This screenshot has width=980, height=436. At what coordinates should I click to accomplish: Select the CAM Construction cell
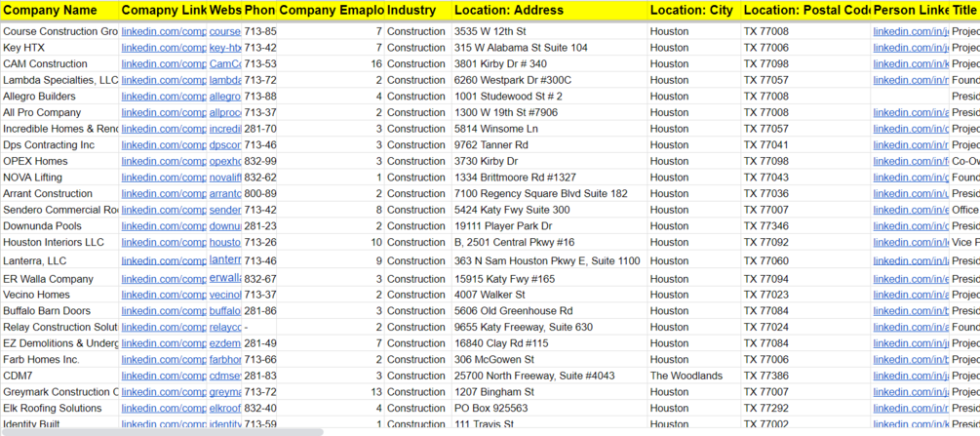coord(59,63)
